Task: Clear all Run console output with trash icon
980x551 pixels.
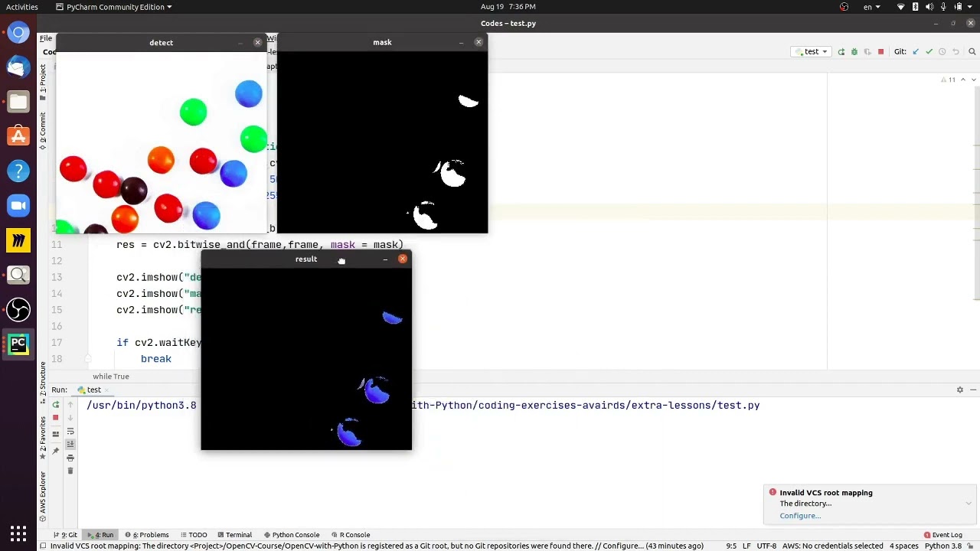Action: pyautogui.click(x=70, y=471)
